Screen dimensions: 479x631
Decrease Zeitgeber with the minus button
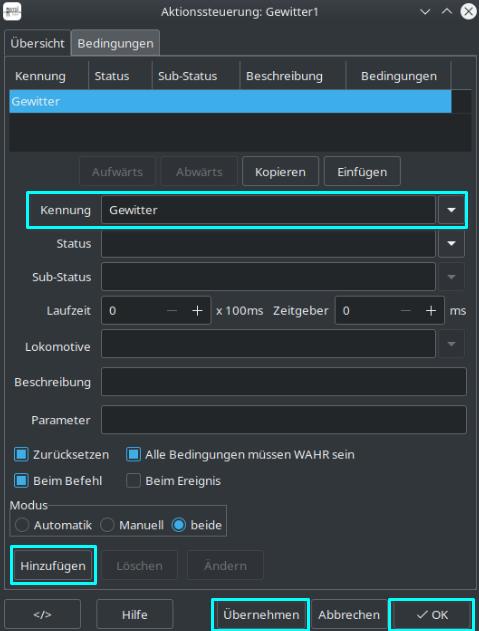pyautogui.click(x=406, y=311)
